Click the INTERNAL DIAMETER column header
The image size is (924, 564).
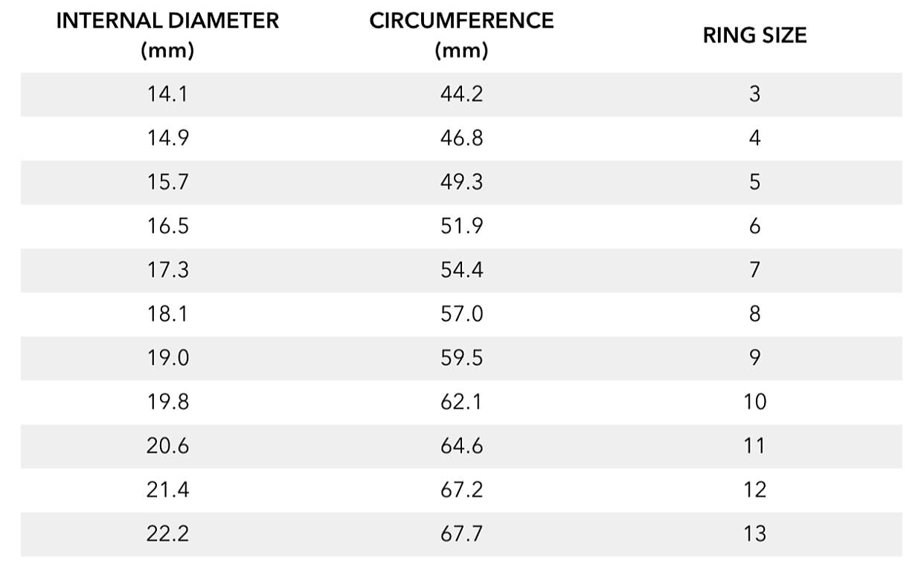pos(167,35)
